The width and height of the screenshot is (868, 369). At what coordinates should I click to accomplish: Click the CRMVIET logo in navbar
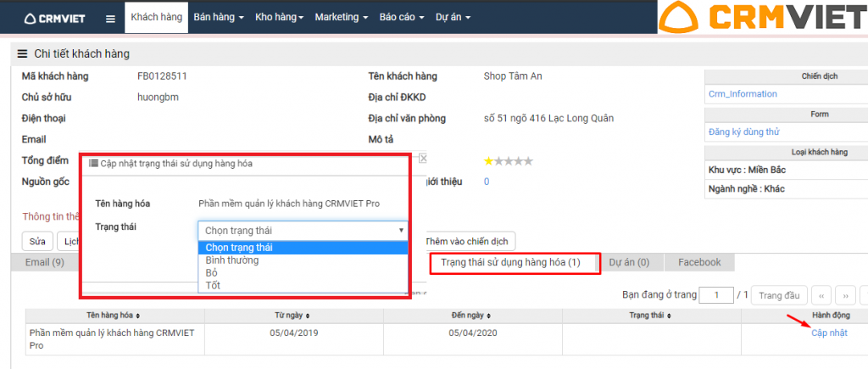55,19
